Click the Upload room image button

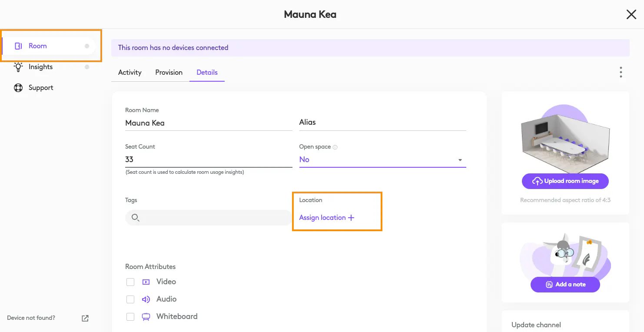[x=565, y=181]
